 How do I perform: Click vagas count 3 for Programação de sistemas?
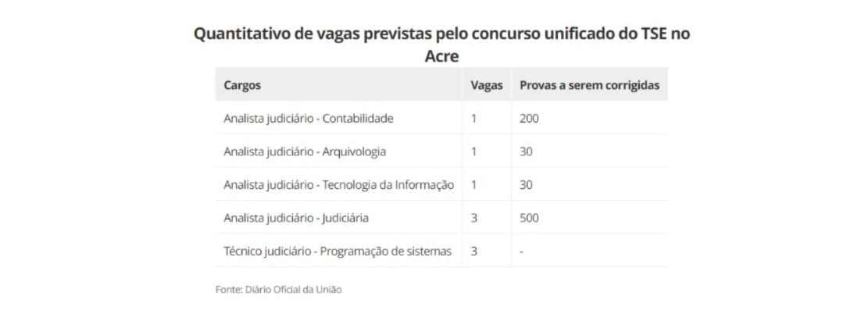pos(474,251)
